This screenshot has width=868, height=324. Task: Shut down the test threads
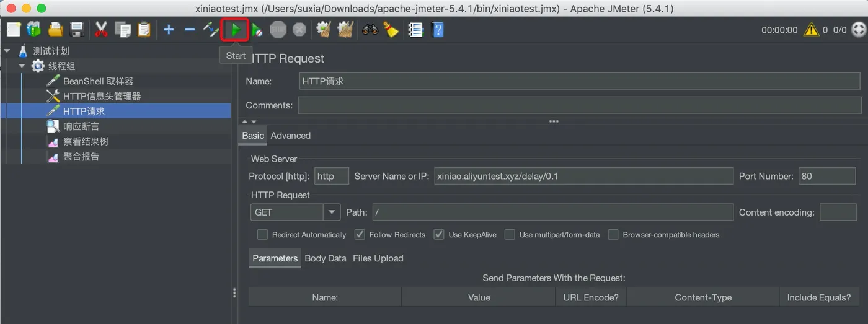click(x=299, y=29)
